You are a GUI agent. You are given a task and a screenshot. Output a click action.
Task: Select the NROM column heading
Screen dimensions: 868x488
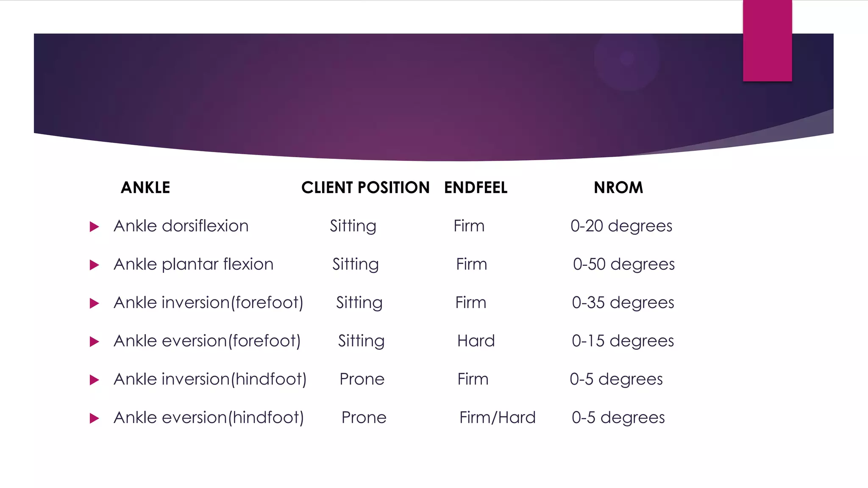click(618, 187)
